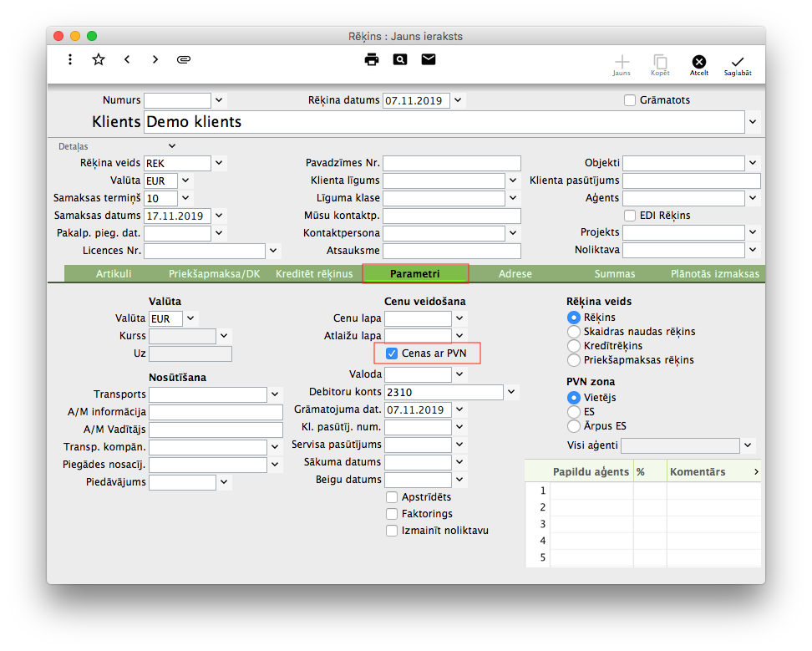Enable the EDI Rēķins checkbox

(x=630, y=216)
